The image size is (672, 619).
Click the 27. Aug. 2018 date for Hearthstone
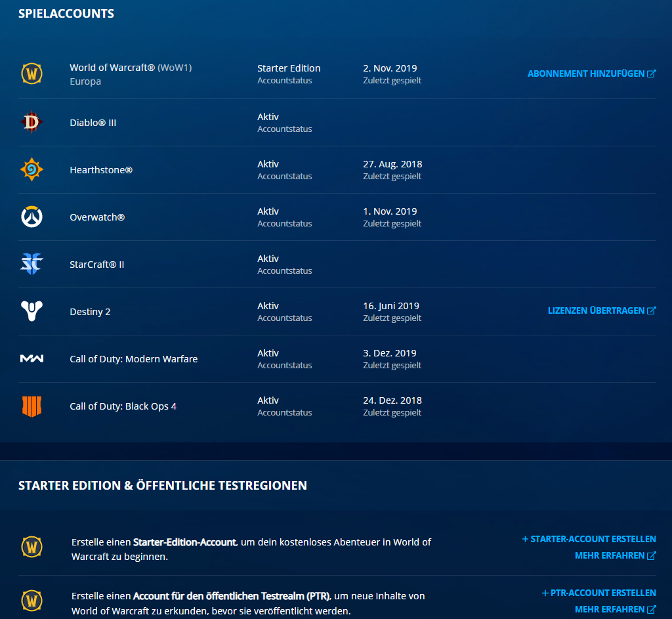coord(392,164)
